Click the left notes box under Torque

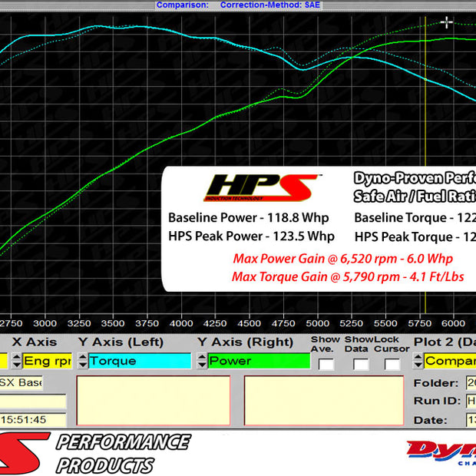pos(154,401)
